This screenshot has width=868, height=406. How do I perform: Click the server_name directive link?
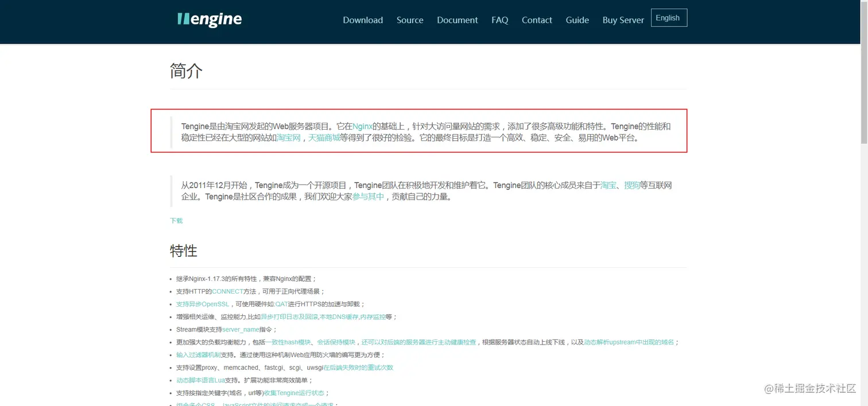tap(241, 329)
